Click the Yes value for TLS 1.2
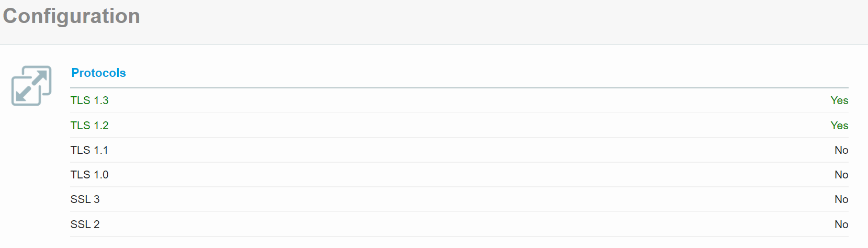This screenshot has width=868, height=248. [839, 126]
